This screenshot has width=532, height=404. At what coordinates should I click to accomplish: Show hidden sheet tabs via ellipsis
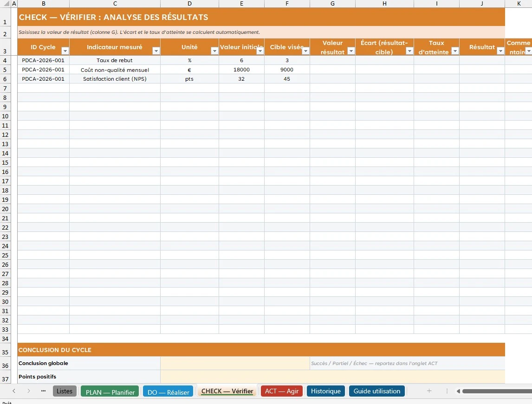44,391
